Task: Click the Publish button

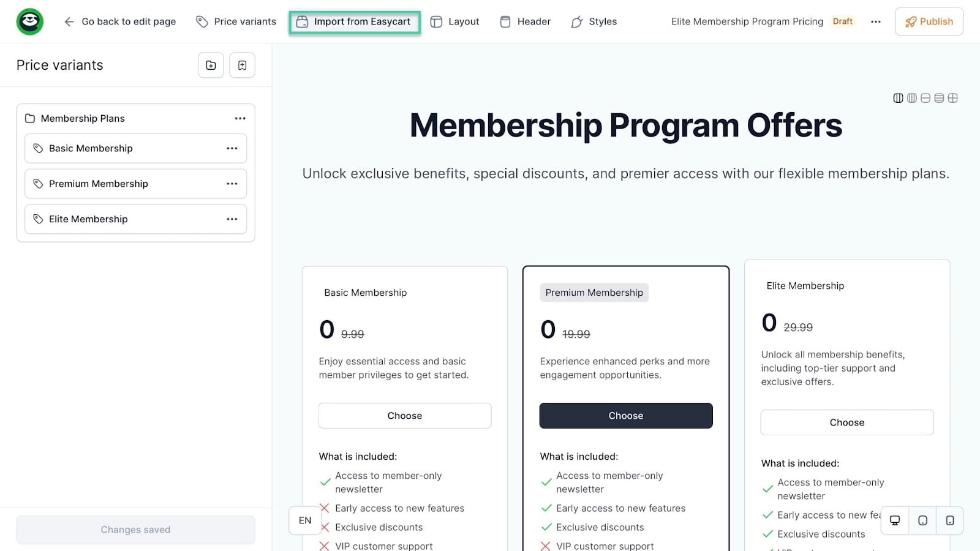Action: [x=929, y=21]
